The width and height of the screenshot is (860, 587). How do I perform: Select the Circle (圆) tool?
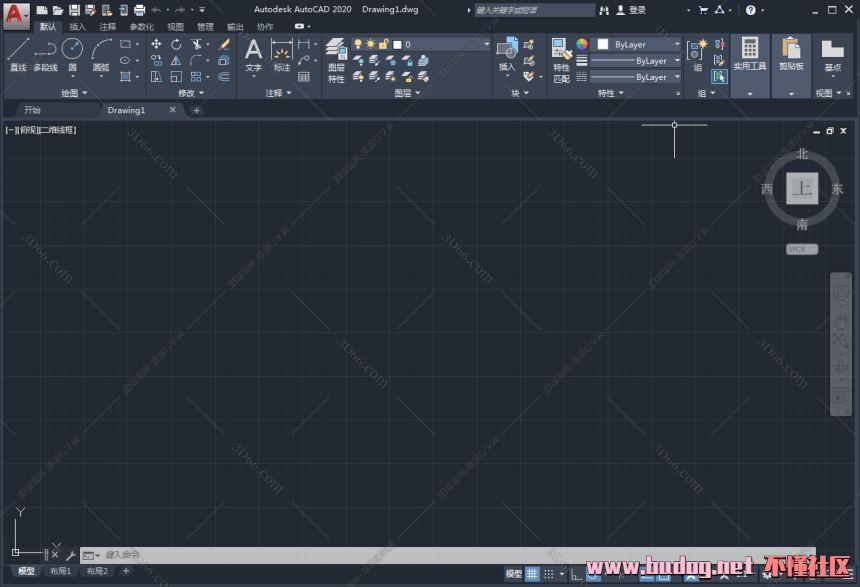pos(72,54)
